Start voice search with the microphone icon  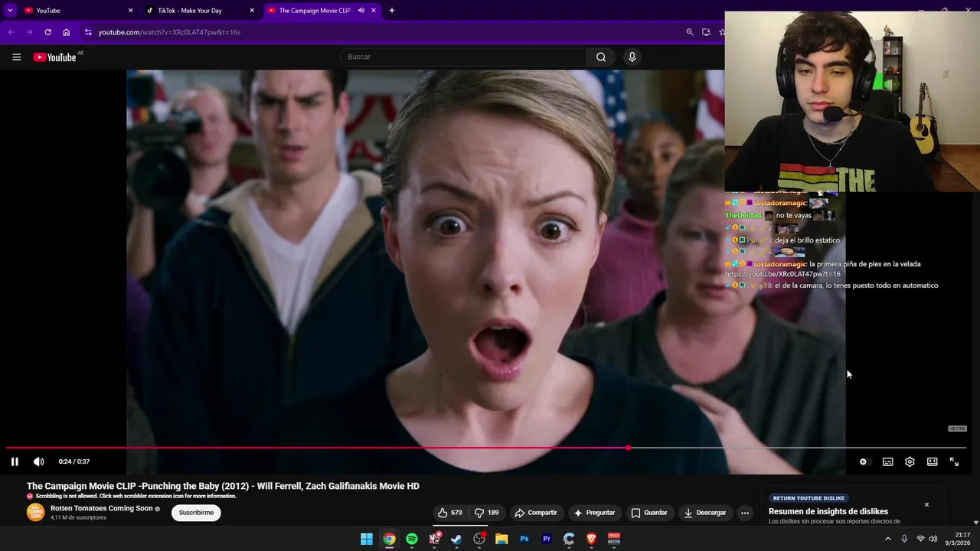pyautogui.click(x=632, y=57)
